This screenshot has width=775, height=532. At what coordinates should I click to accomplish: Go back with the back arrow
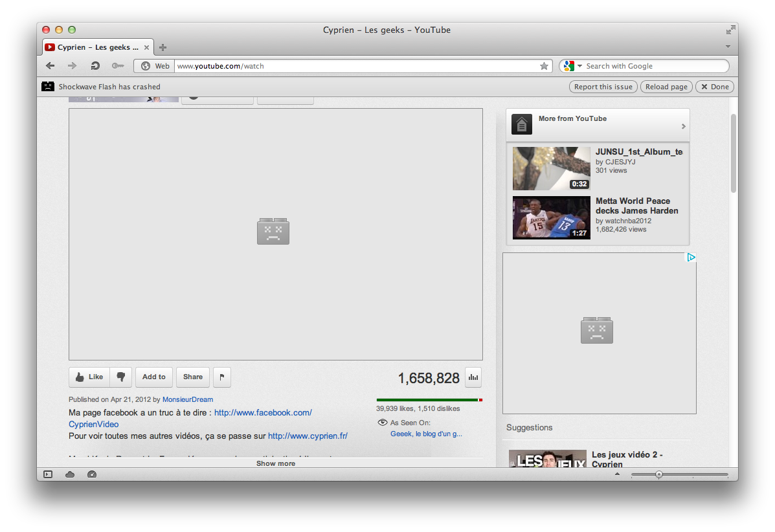point(51,66)
